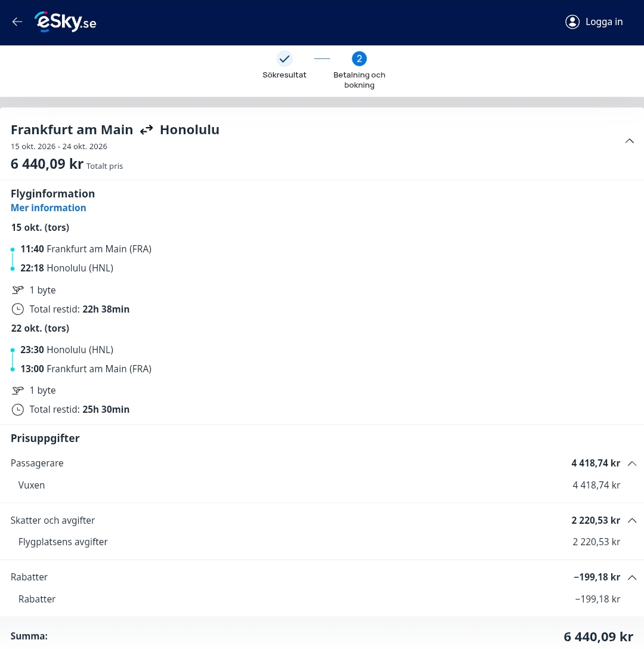
Task: Click the clock icon beside 22h 38min
Action: [x=18, y=309]
